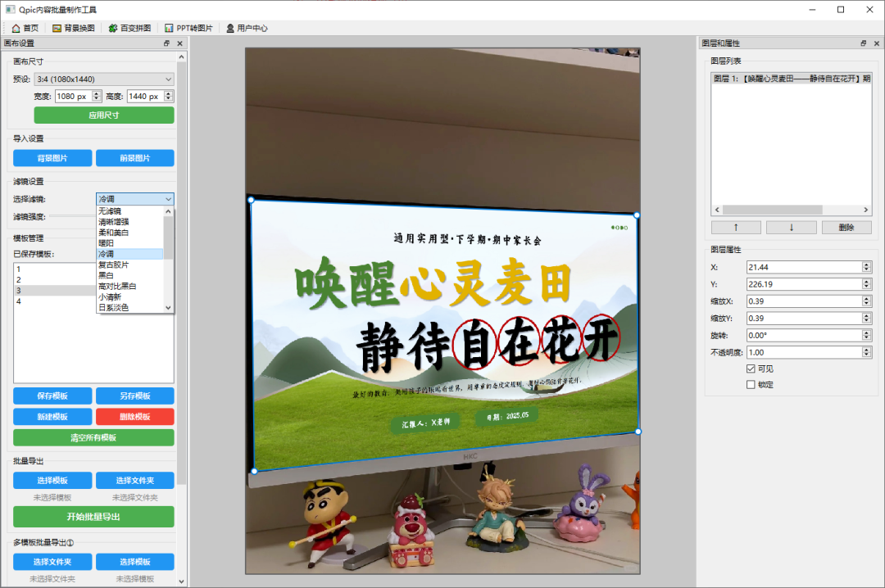Close the 图层和属性 panel
Viewport: 885px width, 588px height.
pyautogui.click(x=875, y=43)
